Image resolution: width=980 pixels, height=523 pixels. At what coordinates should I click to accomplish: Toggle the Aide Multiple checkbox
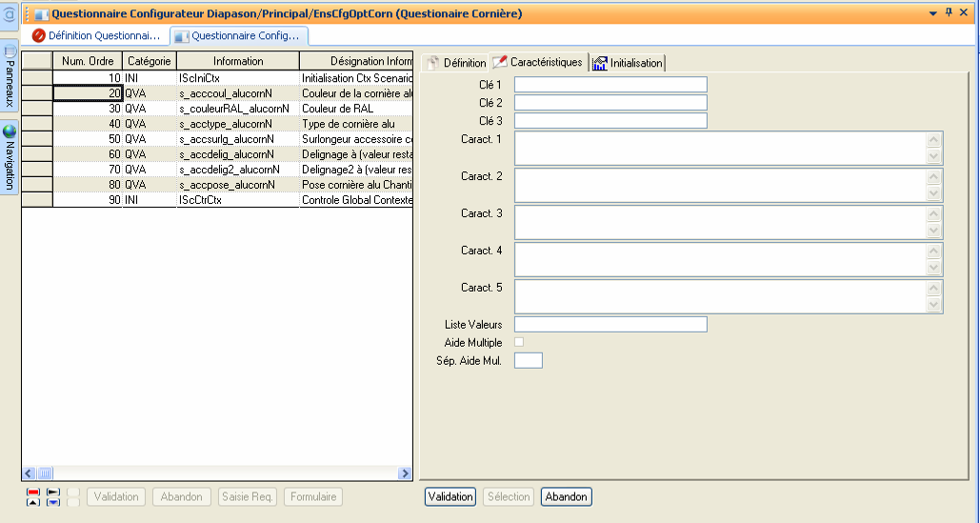519,342
